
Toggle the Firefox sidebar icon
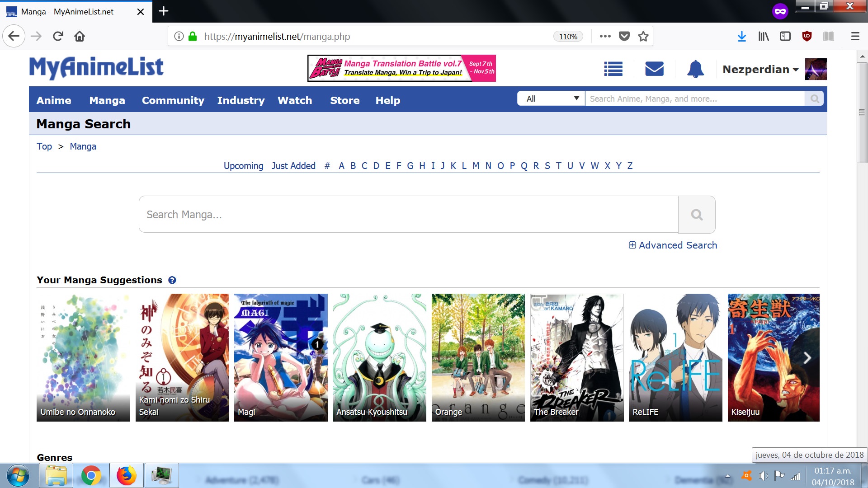tap(785, 36)
